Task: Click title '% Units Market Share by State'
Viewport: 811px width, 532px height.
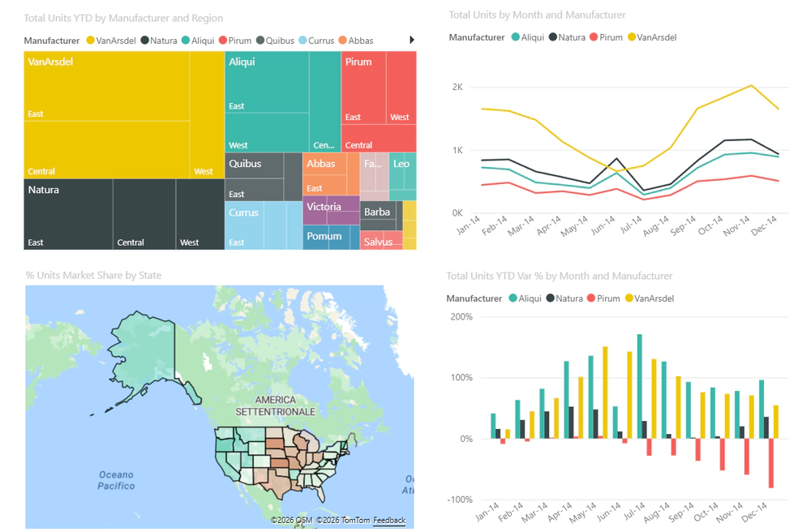Action: coord(93,275)
